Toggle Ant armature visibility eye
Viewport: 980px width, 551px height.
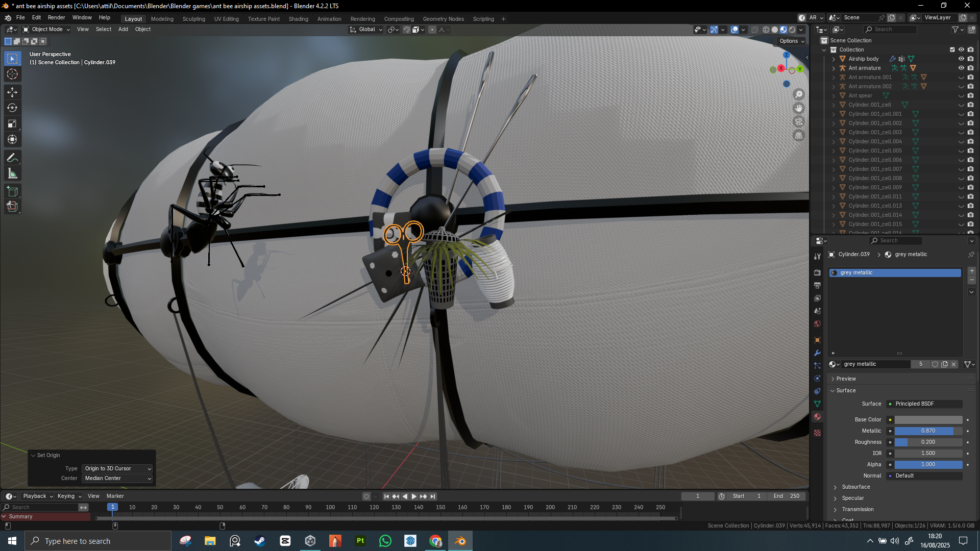pyautogui.click(x=961, y=68)
